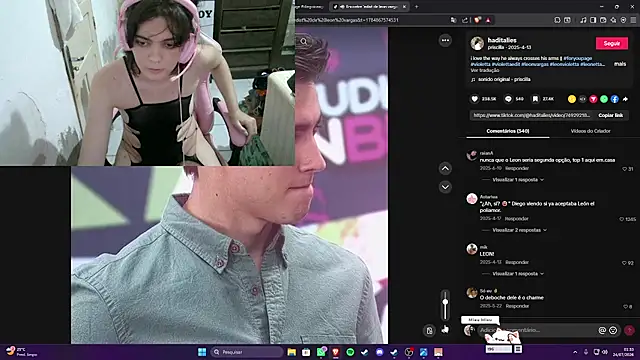Open 'sonido original - priscilla' sound link
This screenshot has width=640, height=360.
click(x=504, y=80)
